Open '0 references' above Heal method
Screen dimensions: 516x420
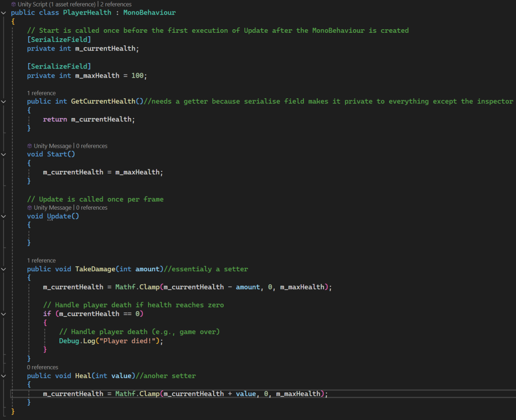tap(42, 368)
